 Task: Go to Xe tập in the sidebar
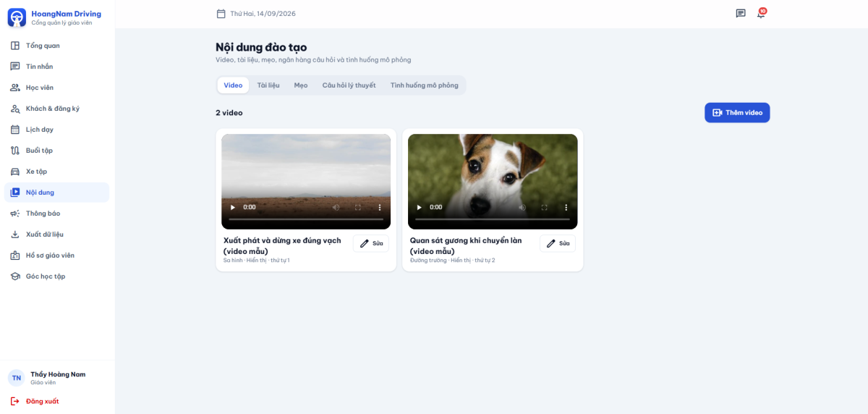point(57,172)
